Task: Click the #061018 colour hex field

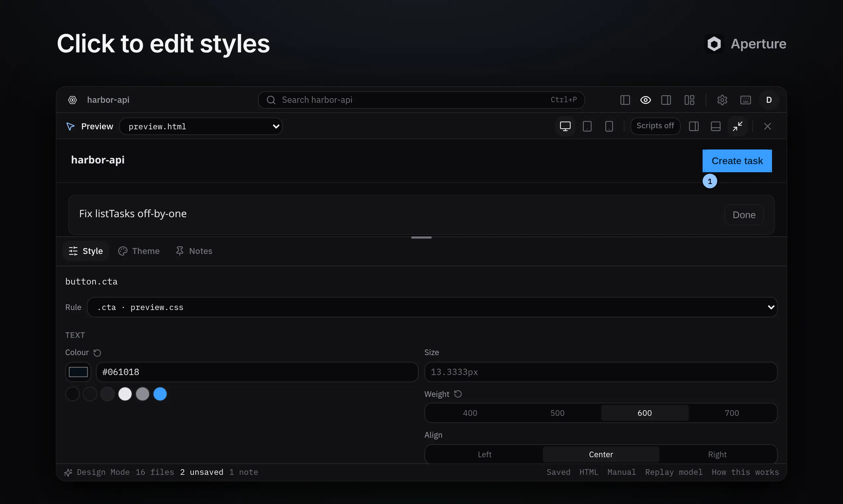Action: tap(257, 372)
